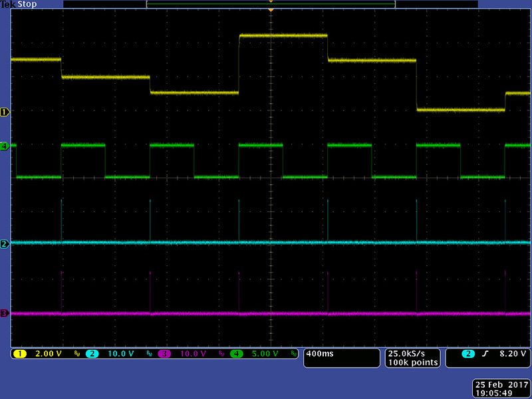Click the yellow channel 1 badge
Screen dimensions: 532x399
click(x=20, y=354)
